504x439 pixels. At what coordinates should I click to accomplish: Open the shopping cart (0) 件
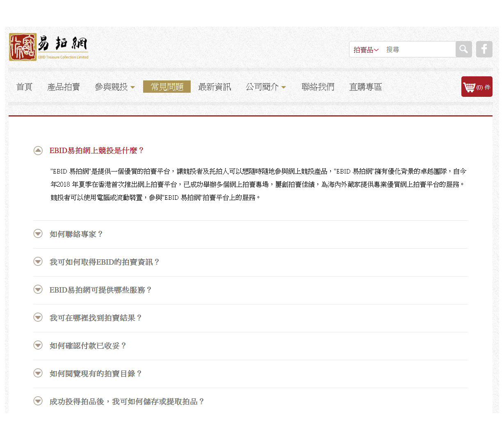point(477,87)
